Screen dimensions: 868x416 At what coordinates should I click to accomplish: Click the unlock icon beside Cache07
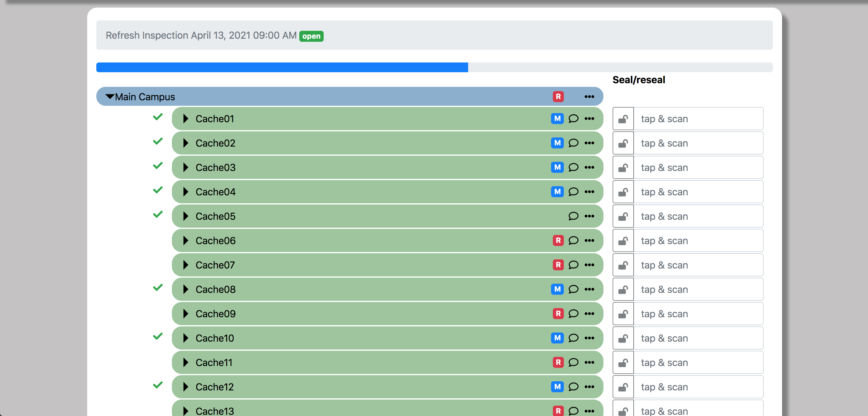tap(623, 265)
